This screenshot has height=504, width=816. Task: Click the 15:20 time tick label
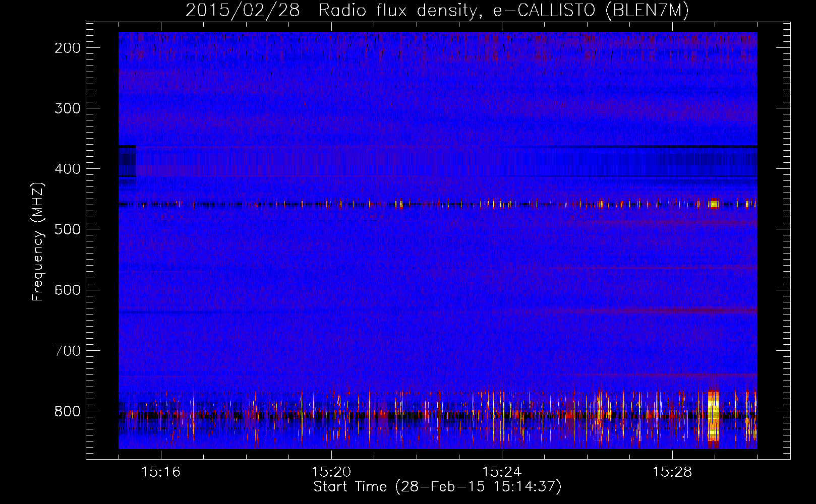331,472
